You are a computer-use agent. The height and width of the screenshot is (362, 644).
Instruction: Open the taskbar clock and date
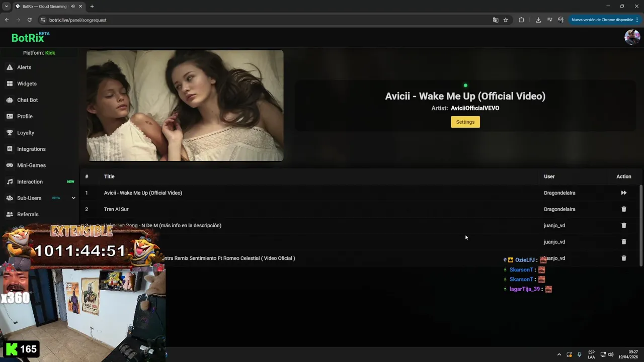click(x=628, y=354)
